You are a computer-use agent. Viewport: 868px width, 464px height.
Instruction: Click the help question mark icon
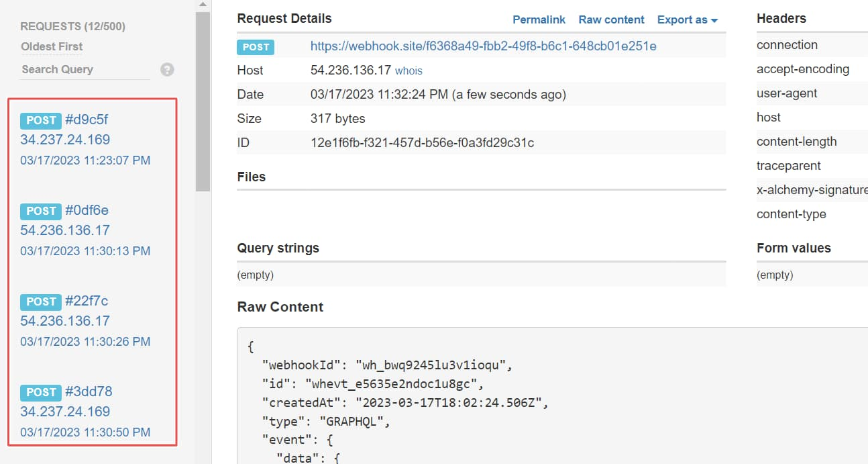click(166, 69)
